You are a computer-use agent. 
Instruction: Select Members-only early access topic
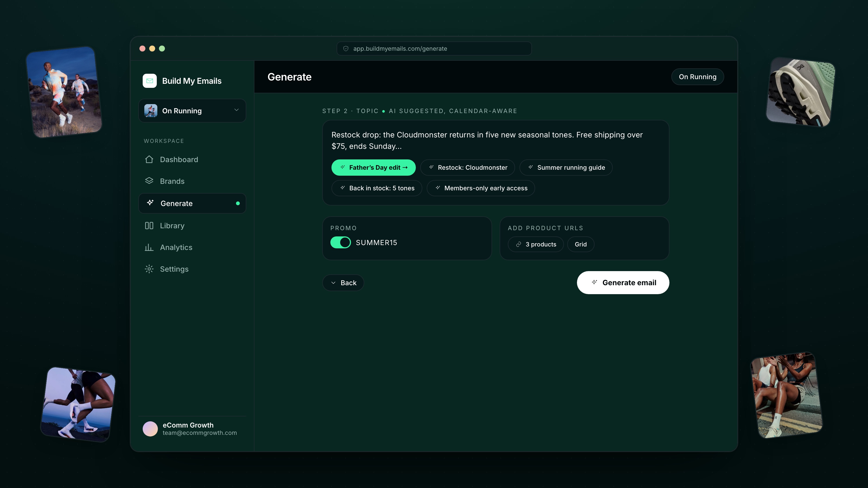coord(480,188)
